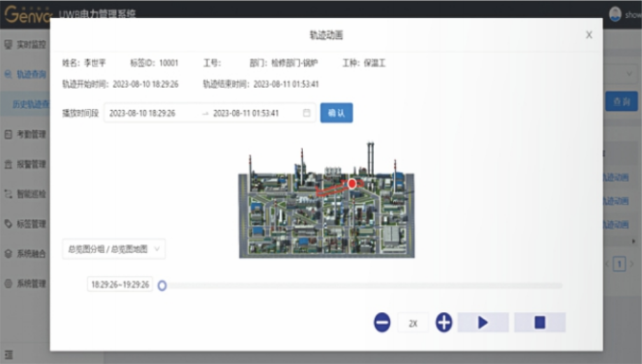Click the 3D plant map image
642x364 pixels.
tap(326, 200)
